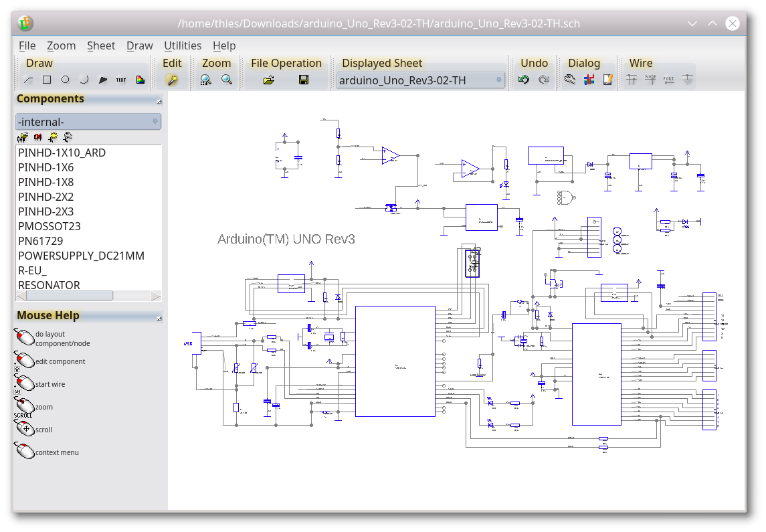The width and height of the screenshot is (766, 532).
Task: Select the TEXT drawing tool
Action: point(121,80)
